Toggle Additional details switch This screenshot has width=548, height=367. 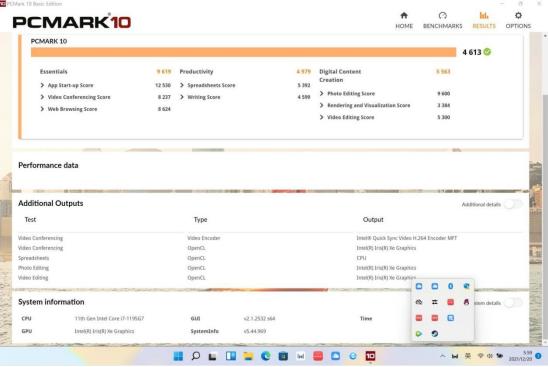[513, 204]
